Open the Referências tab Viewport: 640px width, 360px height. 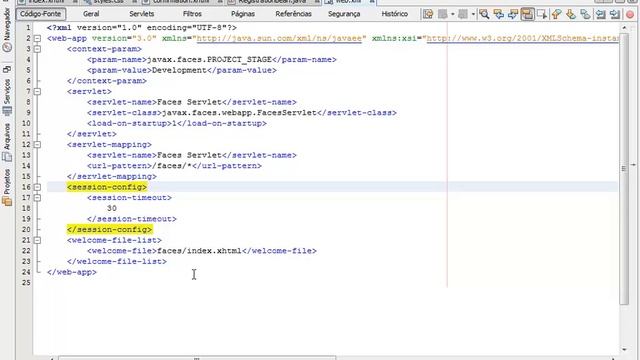[293, 14]
